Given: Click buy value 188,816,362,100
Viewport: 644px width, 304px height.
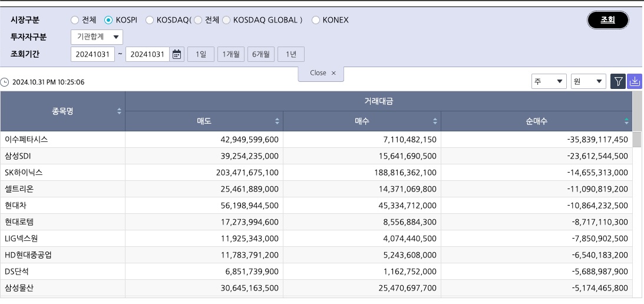Looking at the screenshot, I should [405, 173].
